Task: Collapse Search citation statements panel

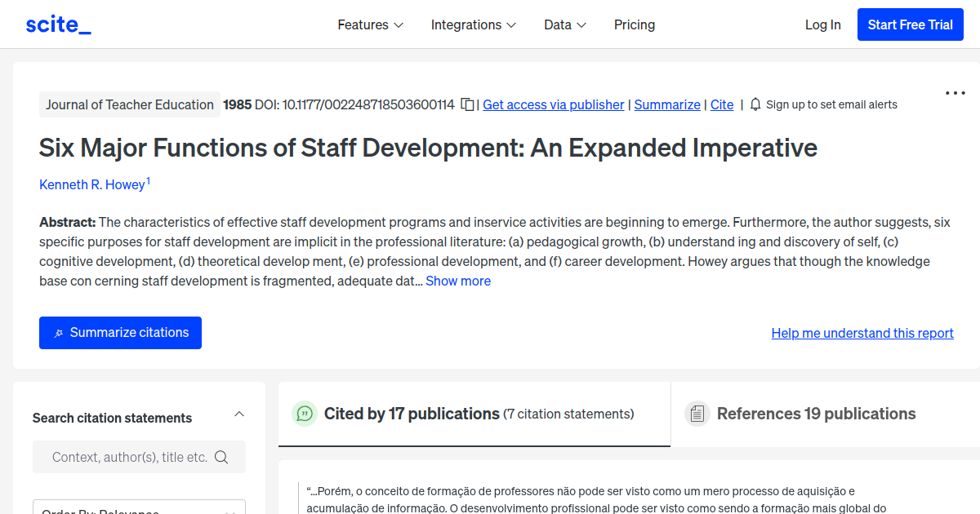Action: click(x=239, y=414)
